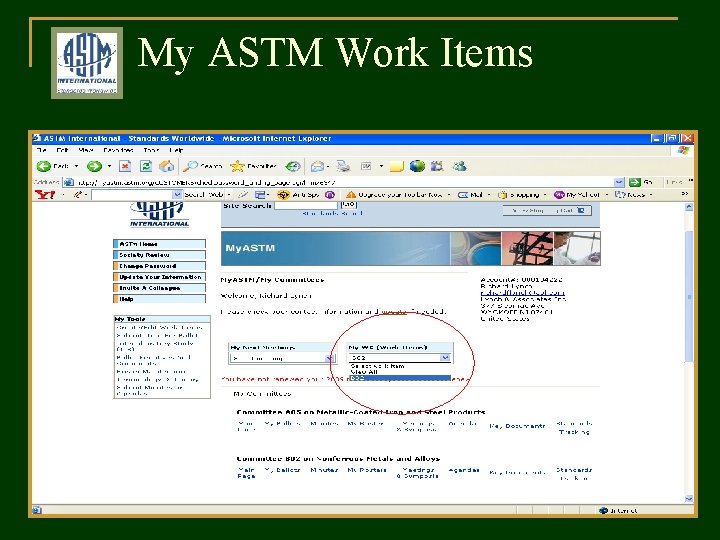
Task: Click the Home house icon
Action: click(x=166, y=166)
